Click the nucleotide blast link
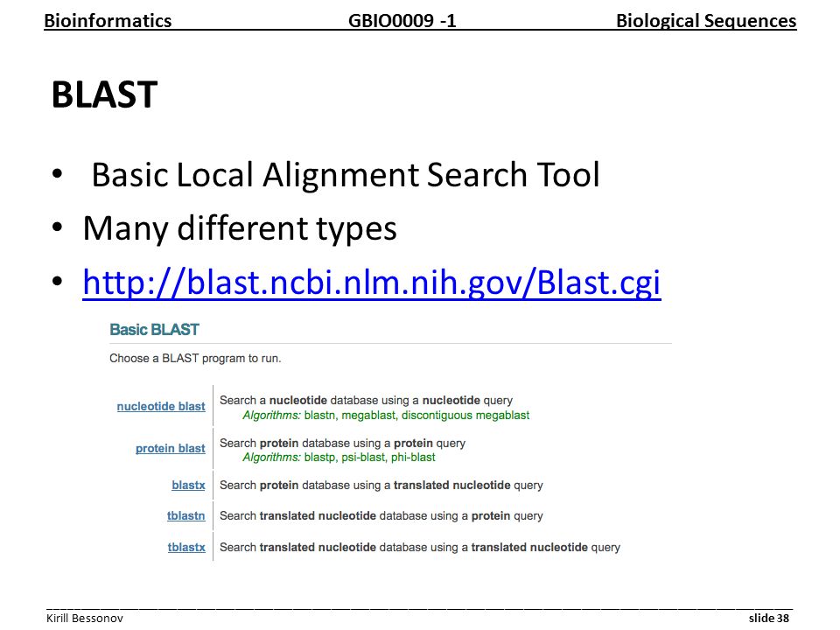840x630 pixels. tap(161, 406)
